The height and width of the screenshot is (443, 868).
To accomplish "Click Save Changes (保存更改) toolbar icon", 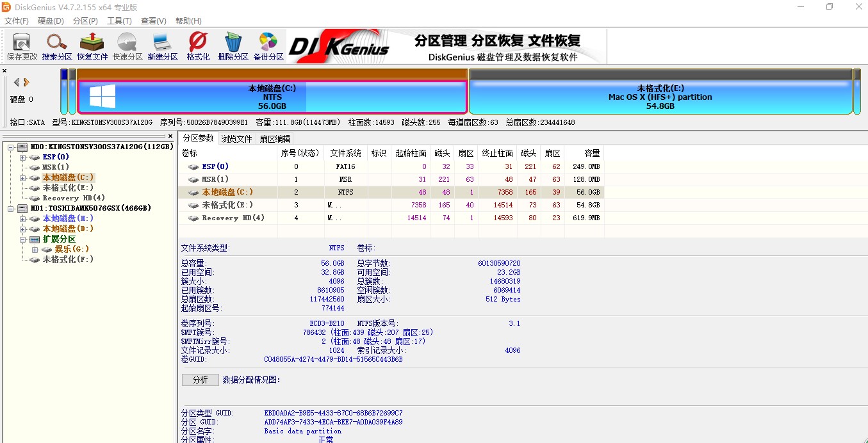I will (22, 47).
